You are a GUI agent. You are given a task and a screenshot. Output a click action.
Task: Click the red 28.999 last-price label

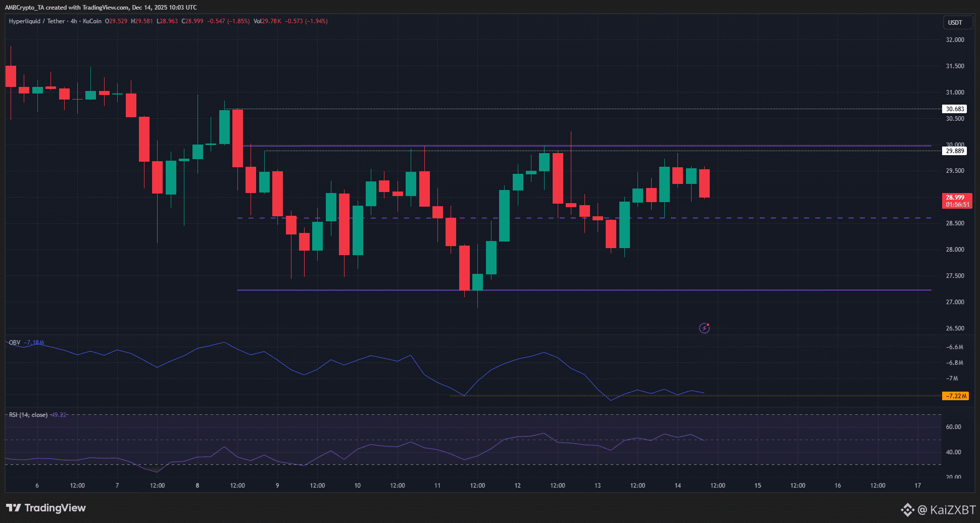tap(957, 198)
